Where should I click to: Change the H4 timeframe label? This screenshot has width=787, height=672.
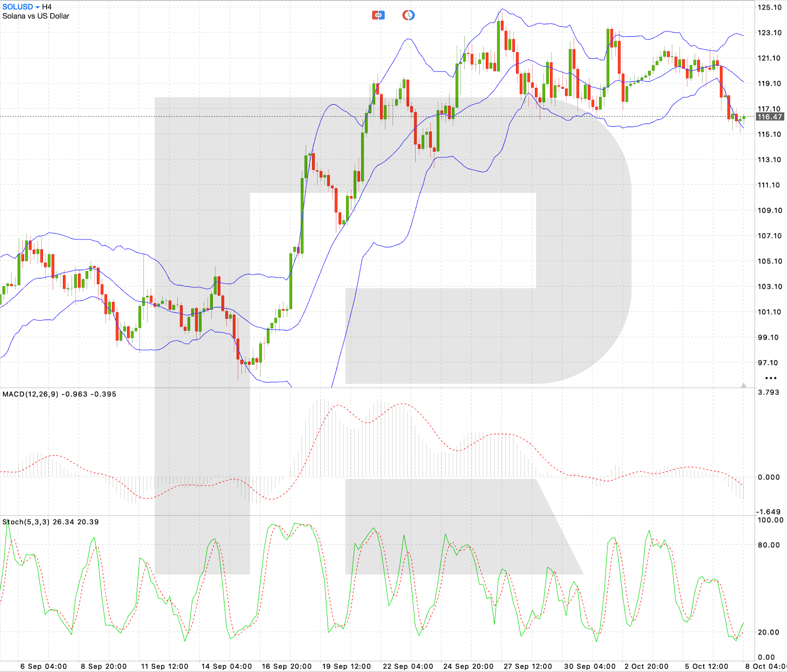(47, 7)
